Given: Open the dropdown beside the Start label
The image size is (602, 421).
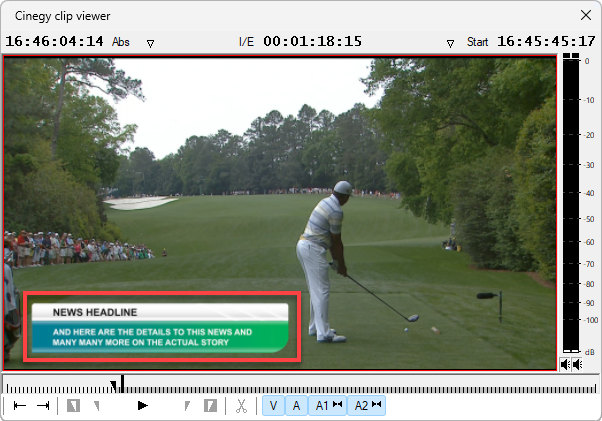Looking at the screenshot, I should click(x=450, y=43).
